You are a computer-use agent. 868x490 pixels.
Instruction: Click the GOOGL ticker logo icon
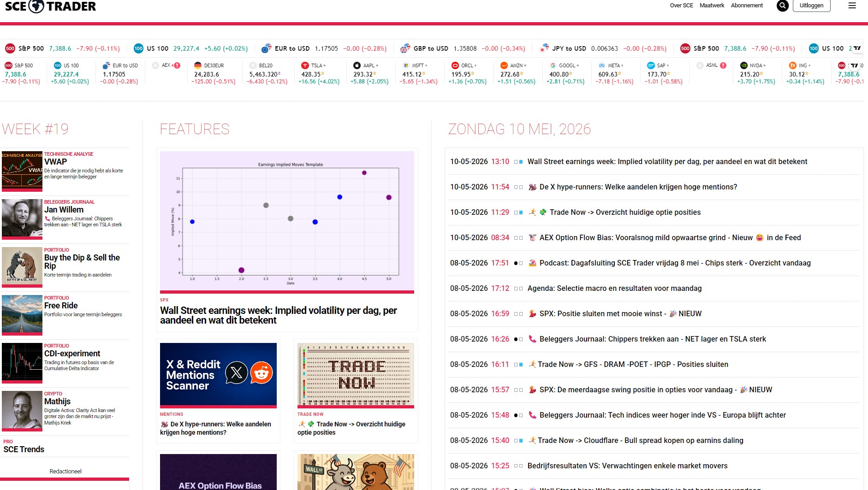(553, 65)
